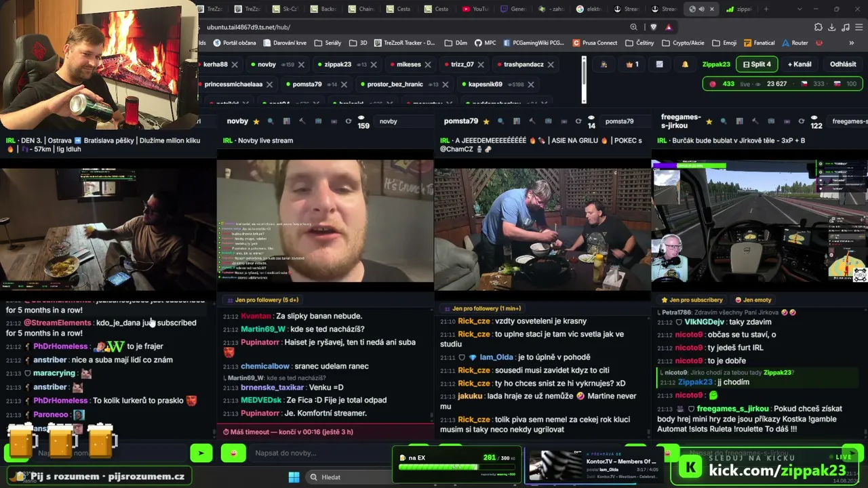
Task: Reload the novby stream panel
Action: click(x=349, y=121)
